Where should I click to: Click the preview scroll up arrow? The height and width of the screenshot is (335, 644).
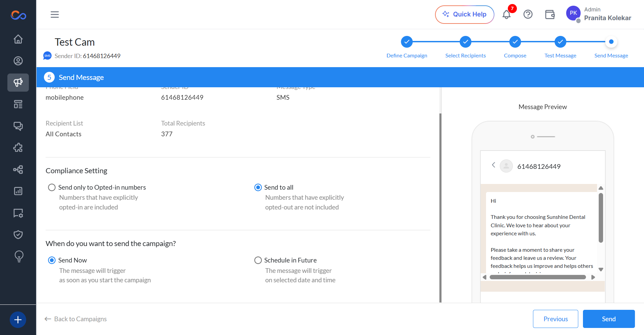click(601, 188)
